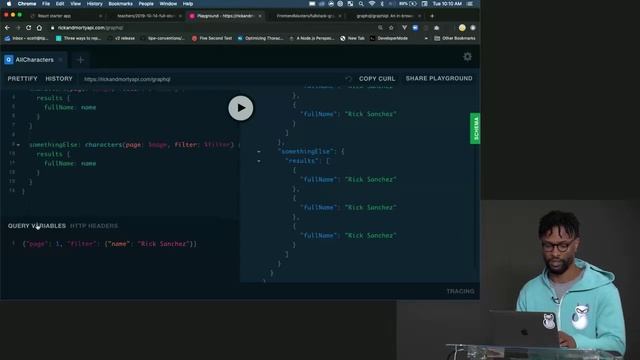Click COPY CURL
Screen dimensions: 640x360
click(x=377, y=79)
